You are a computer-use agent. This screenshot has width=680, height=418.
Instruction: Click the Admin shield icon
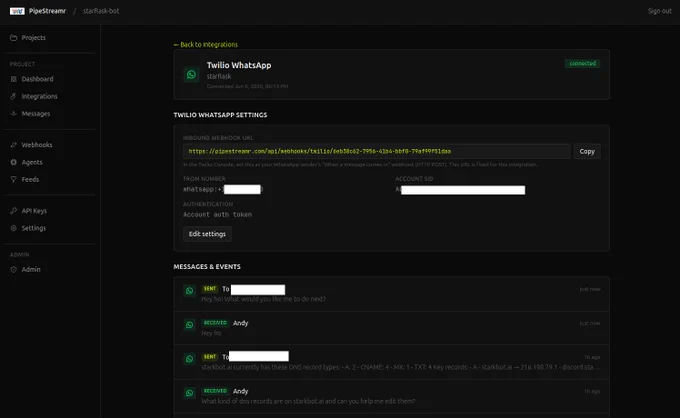pos(13,269)
